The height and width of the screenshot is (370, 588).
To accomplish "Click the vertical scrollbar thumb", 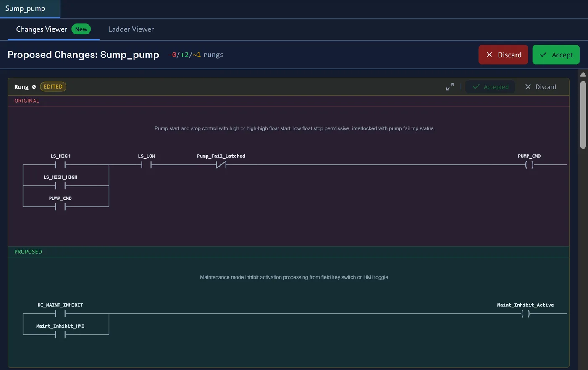I will click(x=583, y=115).
